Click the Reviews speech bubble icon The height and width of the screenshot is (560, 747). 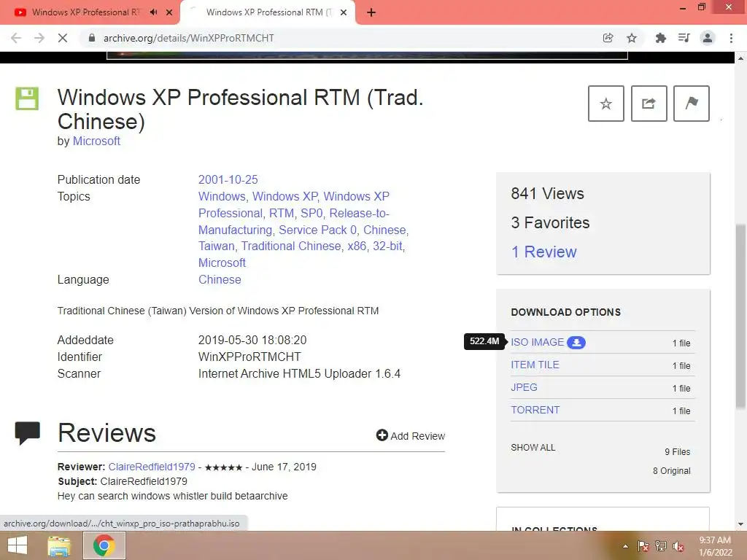(27, 433)
